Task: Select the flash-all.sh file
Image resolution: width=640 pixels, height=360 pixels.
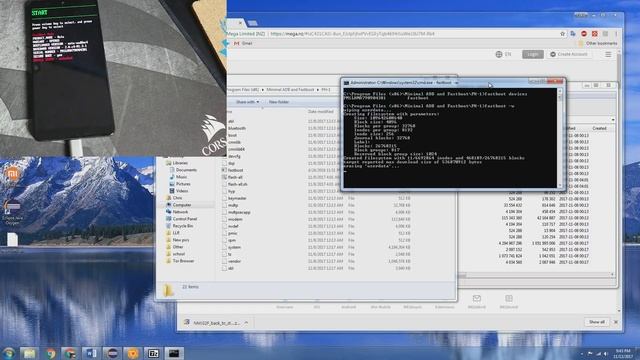Action: coord(238,184)
